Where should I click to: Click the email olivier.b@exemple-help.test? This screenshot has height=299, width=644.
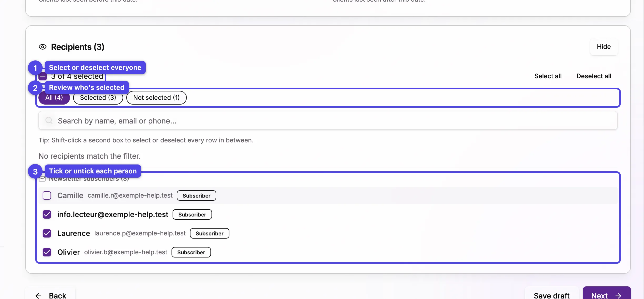coord(126,252)
